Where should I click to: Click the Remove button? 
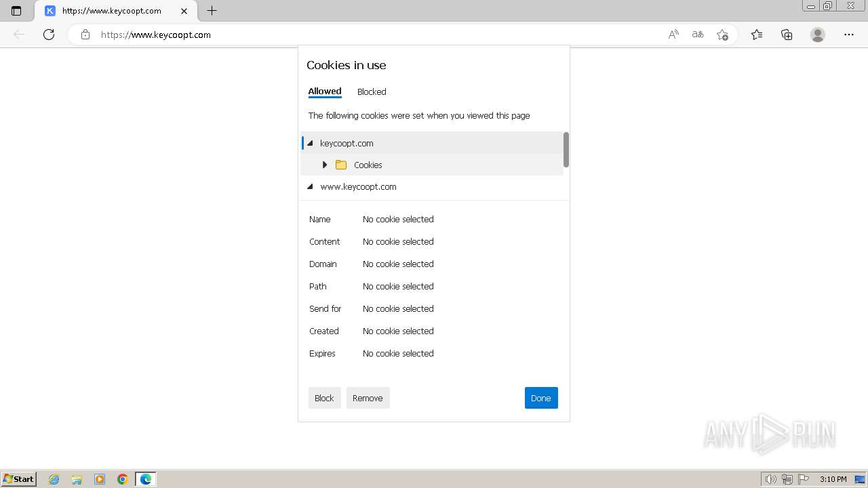tap(368, 398)
